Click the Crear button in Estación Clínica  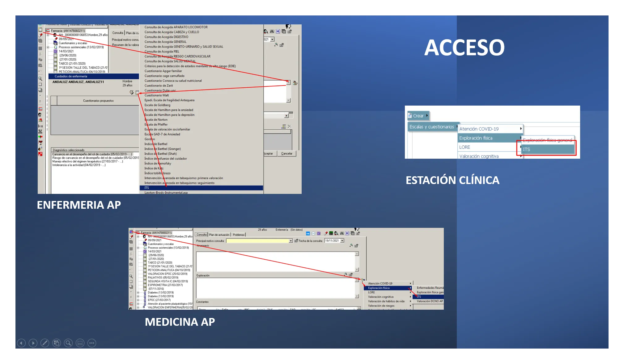coord(418,116)
